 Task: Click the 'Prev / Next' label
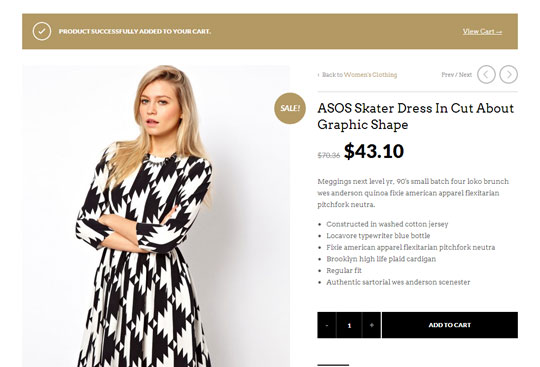coord(456,75)
